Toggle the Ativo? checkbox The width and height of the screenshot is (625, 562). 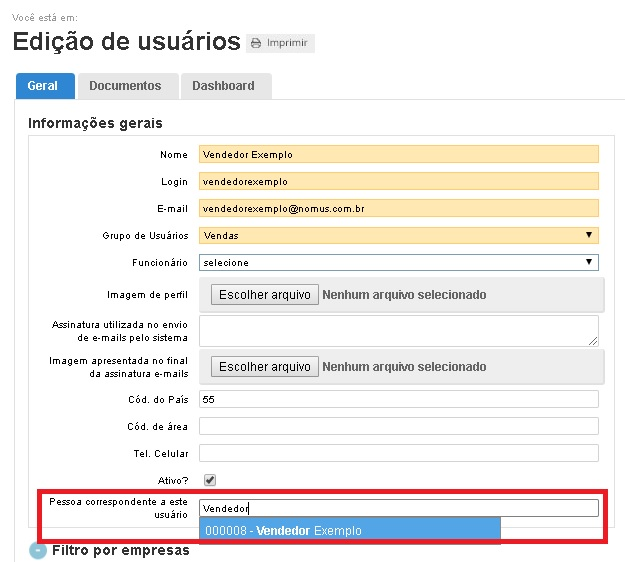click(x=210, y=480)
